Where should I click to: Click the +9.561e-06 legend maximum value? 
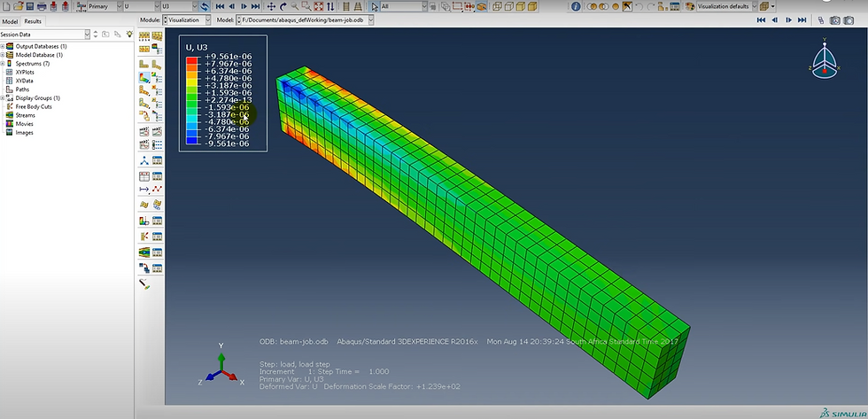[x=229, y=57]
